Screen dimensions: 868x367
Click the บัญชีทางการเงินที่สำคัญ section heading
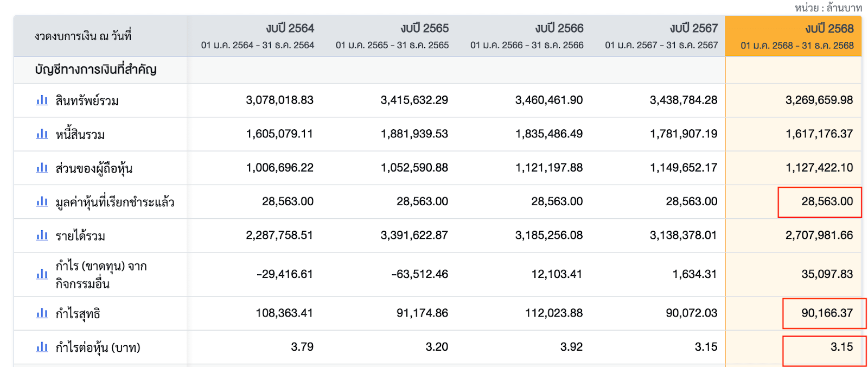pyautogui.click(x=95, y=69)
